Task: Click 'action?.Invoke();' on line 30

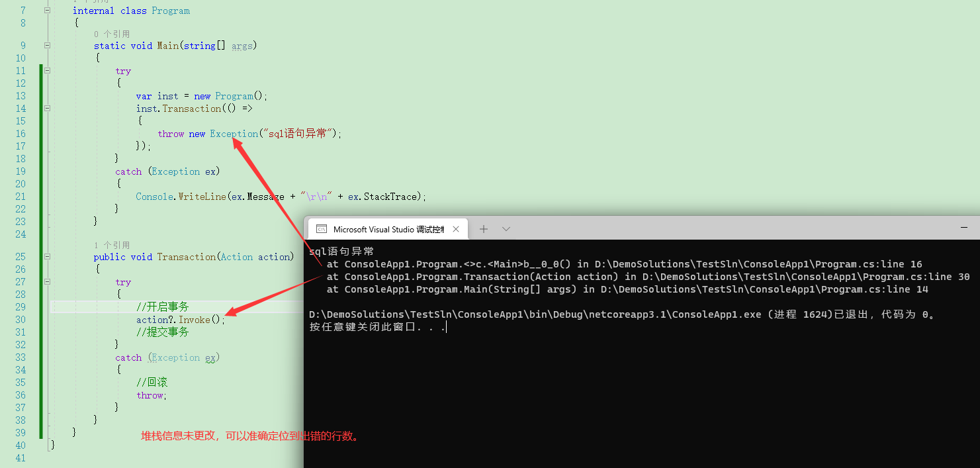Action: tap(181, 320)
